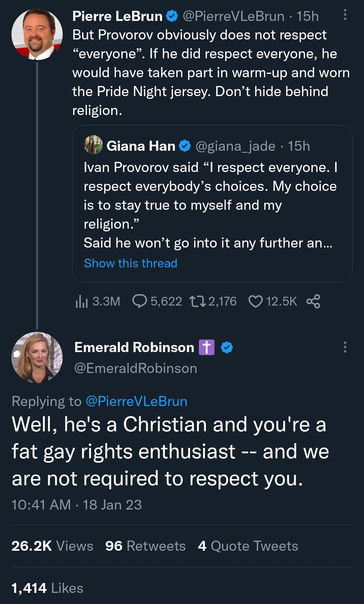Screen dimensions: 364x604
Task: View the 96 Retweets list
Action: [x=145, y=546]
